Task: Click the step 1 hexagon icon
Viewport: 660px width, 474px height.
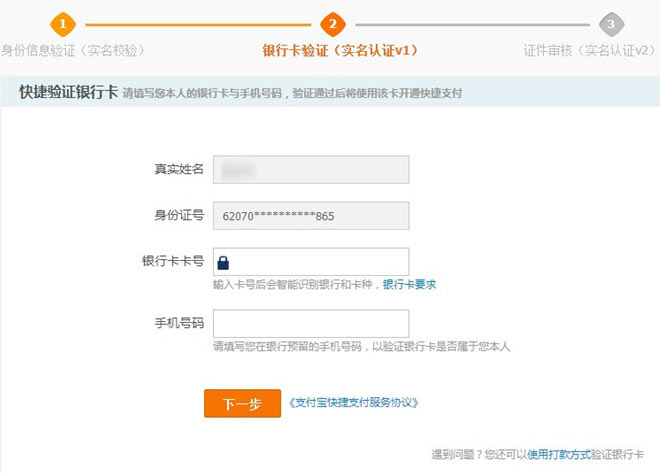Action: point(63,24)
